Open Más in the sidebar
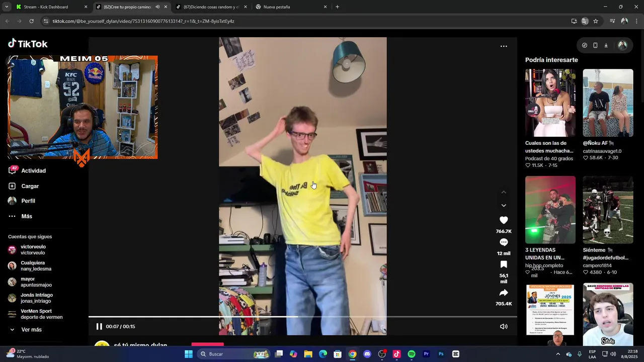644x362 pixels. point(20,216)
